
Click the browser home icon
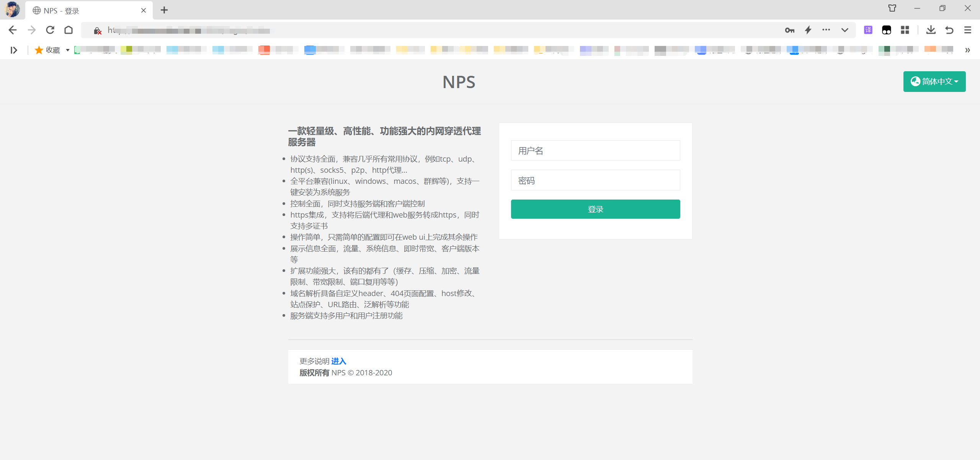[x=69, y=29]
